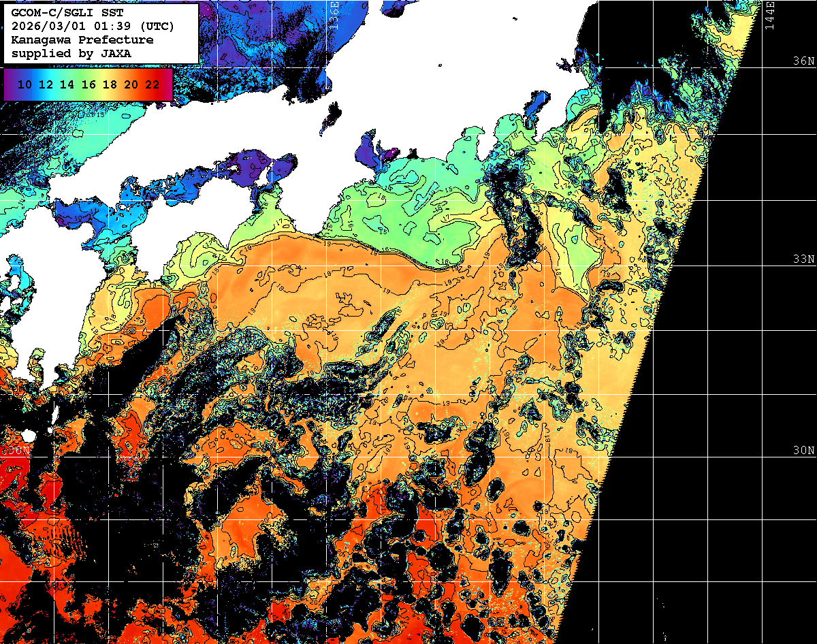Screen dimensions: 817x644
Task: Click the black no-data area right of swath
Action: [735, 408]
